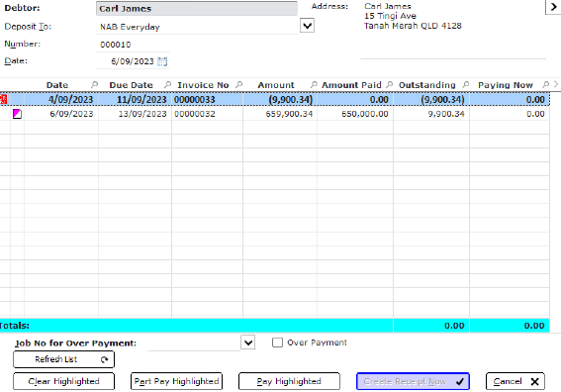This screenshot has width=561, height=392.
Task: Click the Number field 000010
Action: [x=133, y=45]
